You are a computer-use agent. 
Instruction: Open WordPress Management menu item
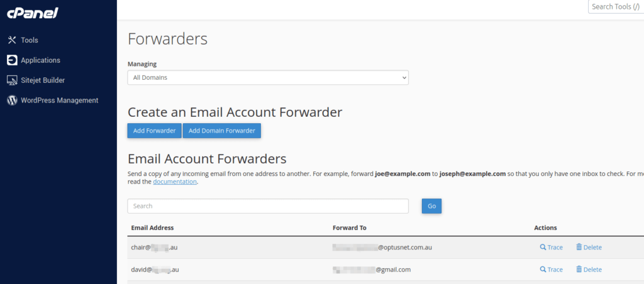[x=59, y=101]
